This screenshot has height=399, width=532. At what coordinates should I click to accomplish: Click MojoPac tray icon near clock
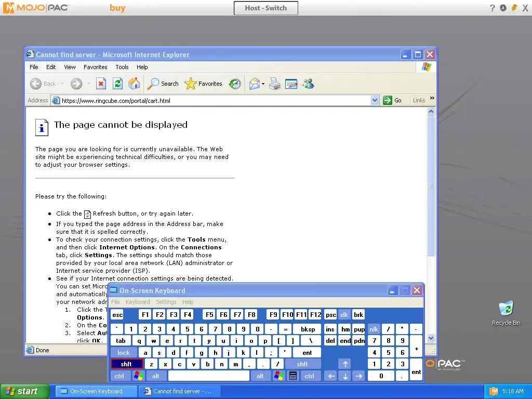[x=494, y=391]
